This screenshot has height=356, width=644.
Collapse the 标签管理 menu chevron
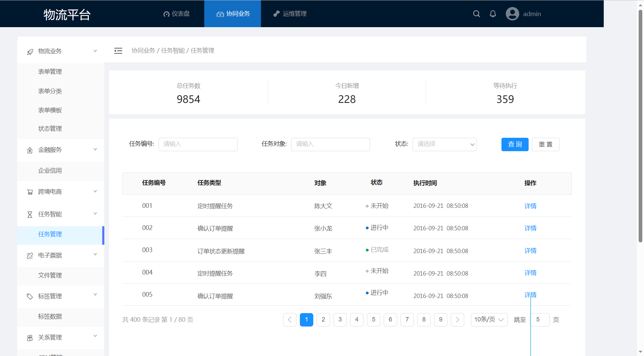pos(95,295)
